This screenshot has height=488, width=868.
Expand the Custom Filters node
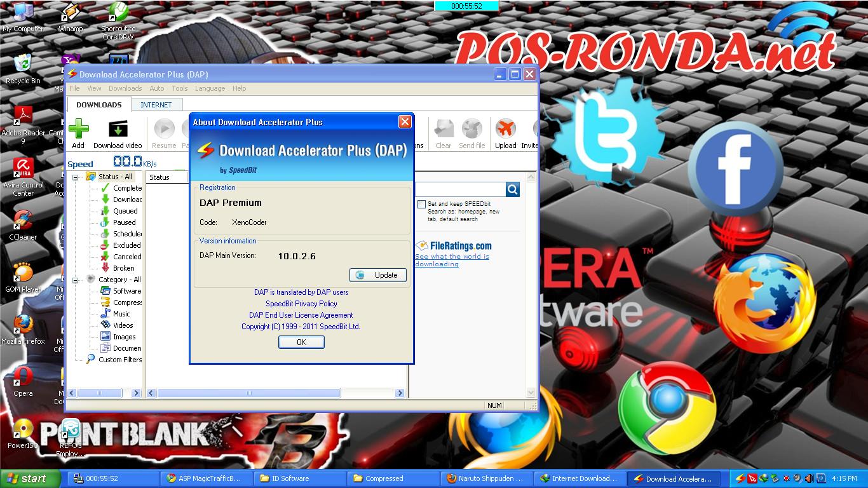coord(90,360)
